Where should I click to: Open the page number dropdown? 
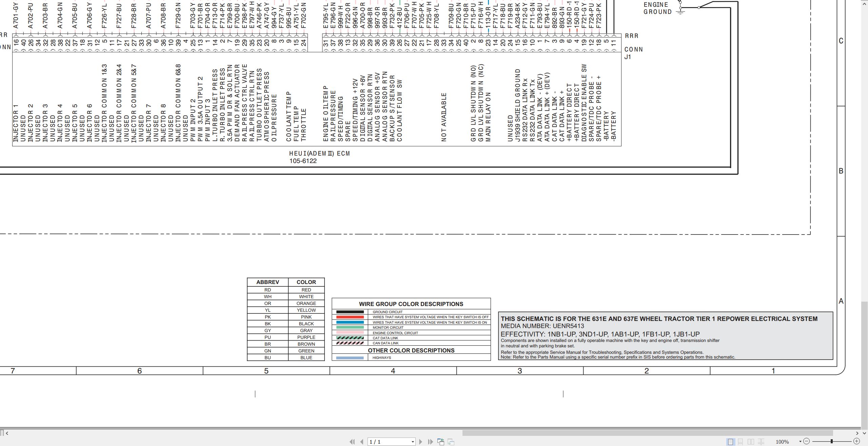pyautogui.click(x=413, y=442)
